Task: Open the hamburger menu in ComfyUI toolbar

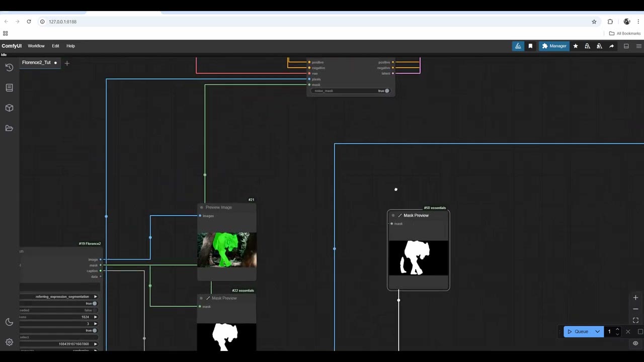Action: point(639,46)
